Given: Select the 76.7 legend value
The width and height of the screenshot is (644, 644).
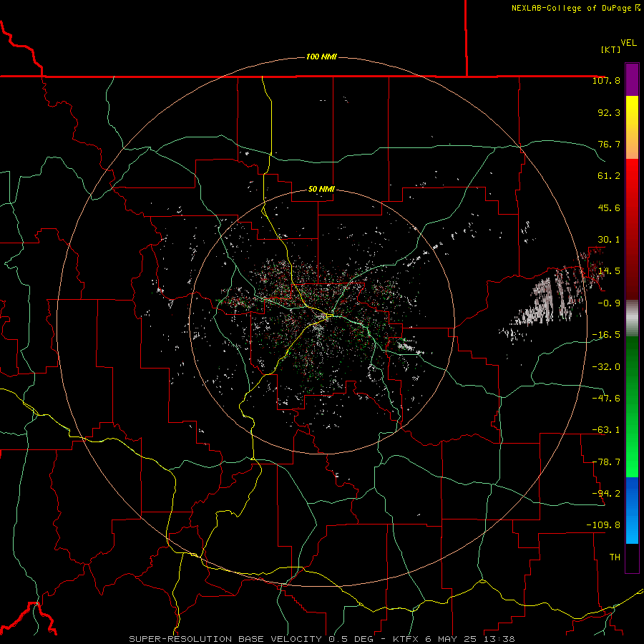Looking at the screenshot, I should (609, 144).
